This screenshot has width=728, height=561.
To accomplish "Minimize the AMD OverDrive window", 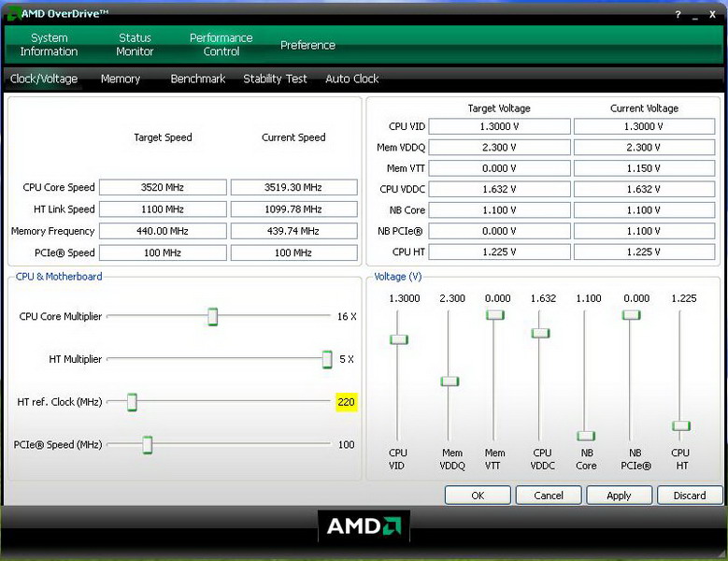I will 695,16.
